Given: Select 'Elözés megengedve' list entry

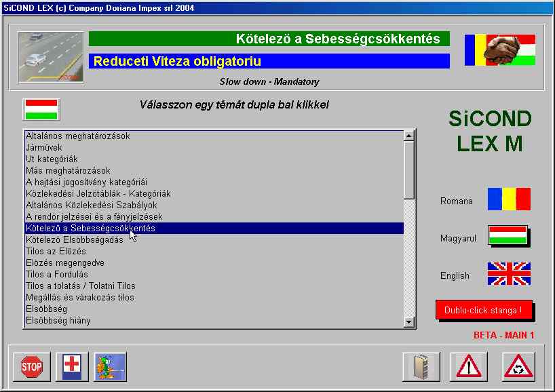Looking at the screenshot, I should point(214,263).
